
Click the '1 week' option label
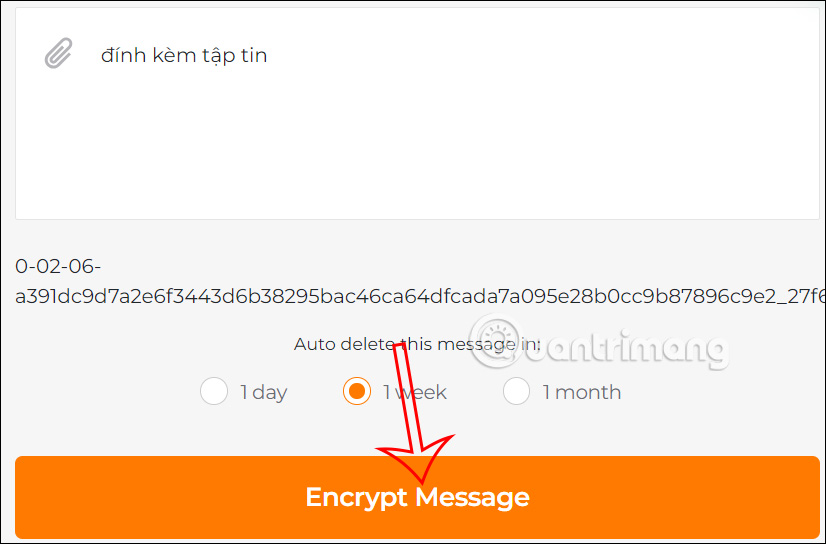[x=415, y=392]
